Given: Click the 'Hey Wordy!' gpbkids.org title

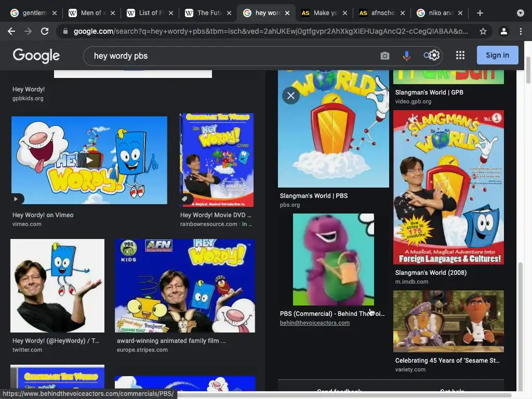Looking at the screenshot, I should coord(29,89).
